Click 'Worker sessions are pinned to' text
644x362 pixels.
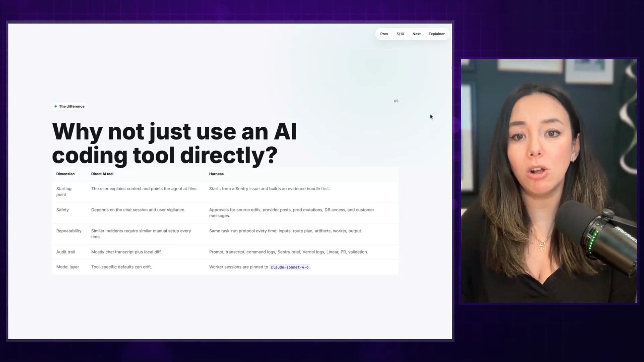click(x=238, y=267)
